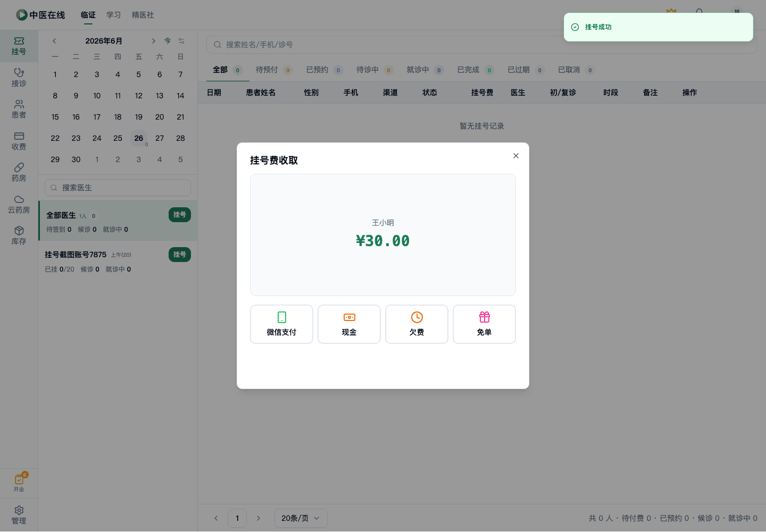Switch to 学习 top tab

[114, 15]
